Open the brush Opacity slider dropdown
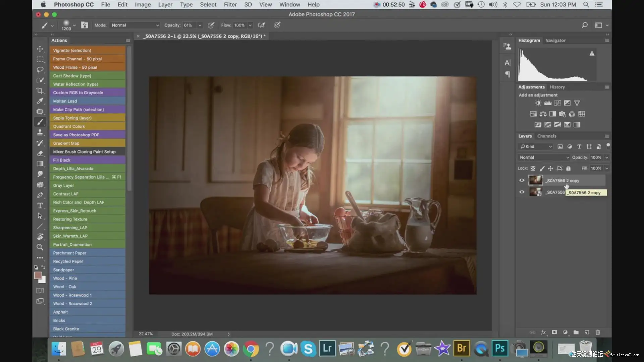 (200, 25)
